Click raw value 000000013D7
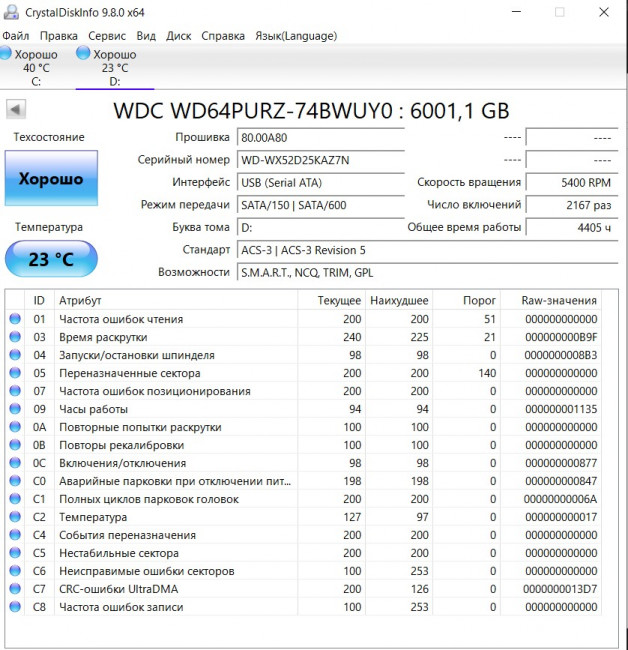Screen dimensions: 628x650 pyautogui.click(x=560, y=589)
